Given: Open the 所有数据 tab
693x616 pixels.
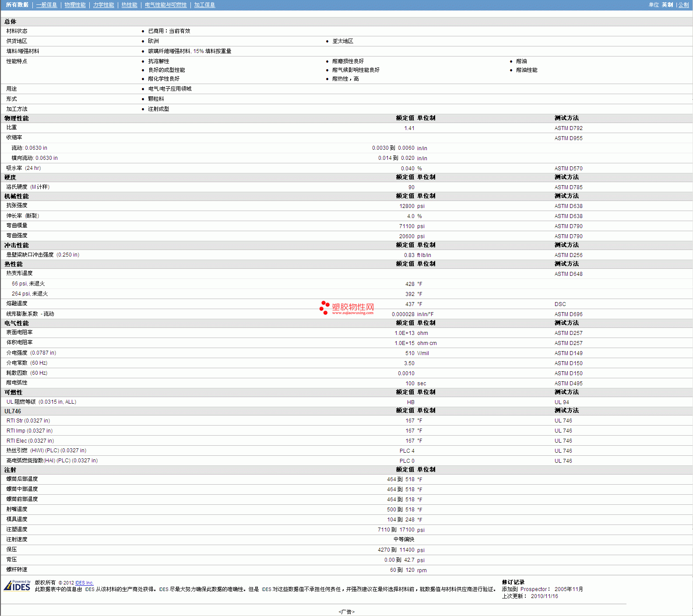Looking at the screenshot, I should (x=17, y=5).
